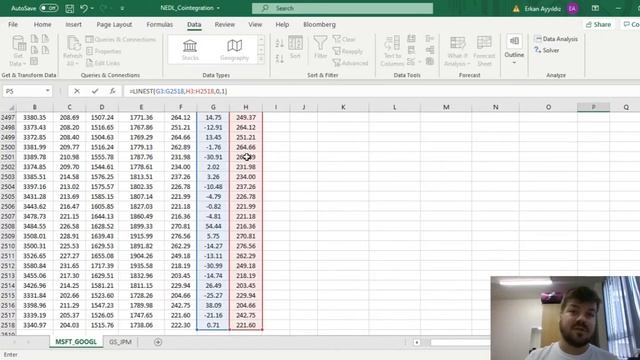Click the Reapply filter button

point(348,51)
